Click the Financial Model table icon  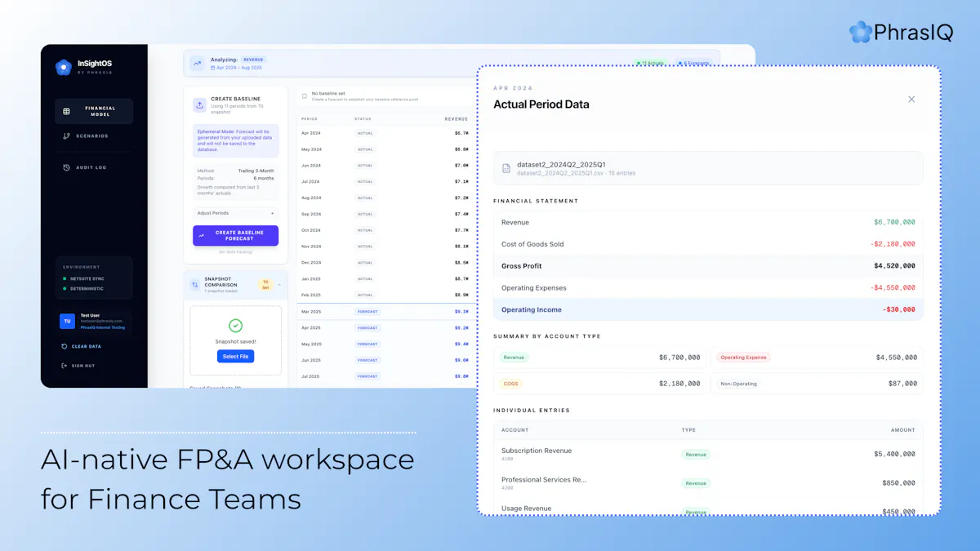pos(67,111)
